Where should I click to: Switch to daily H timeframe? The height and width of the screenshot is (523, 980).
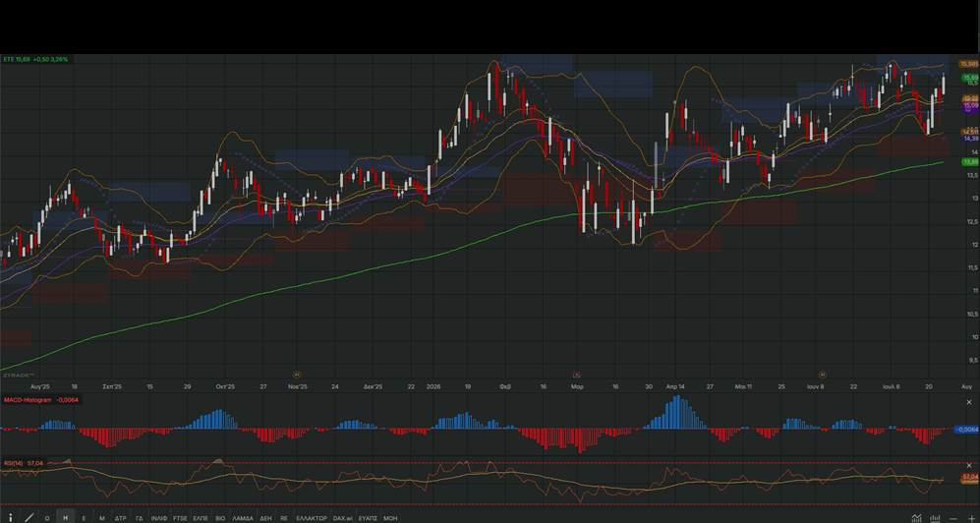tap(65, 518)
